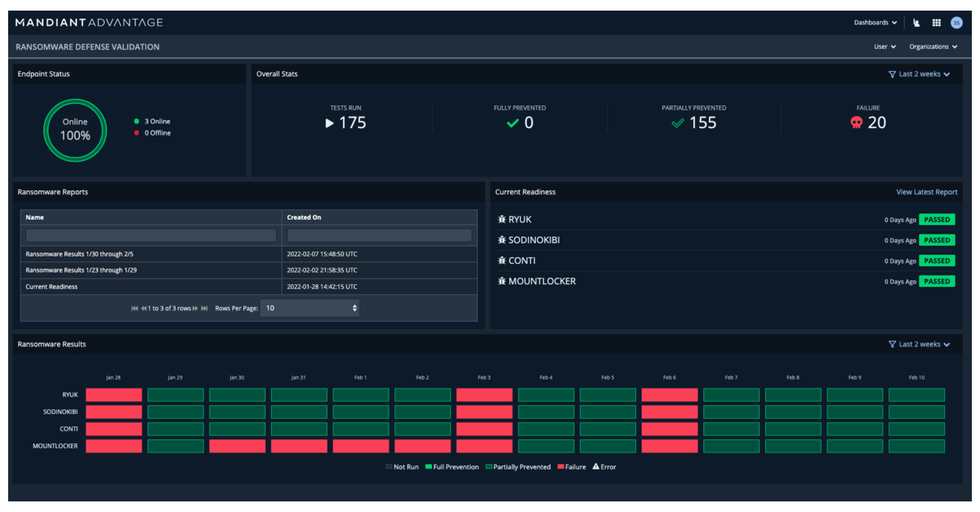The image size is (980, 512).
Task: Open the notifications bell icon
Action: 916,22
